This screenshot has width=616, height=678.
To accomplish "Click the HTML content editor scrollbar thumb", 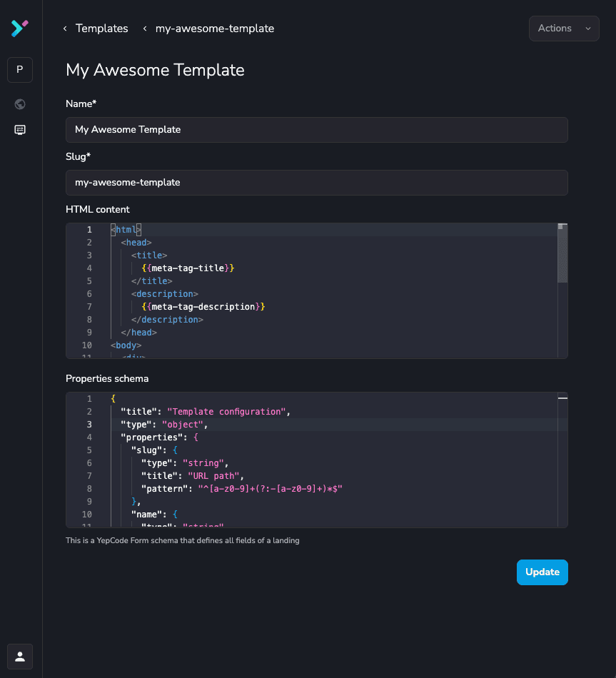I will coord(562,253).
